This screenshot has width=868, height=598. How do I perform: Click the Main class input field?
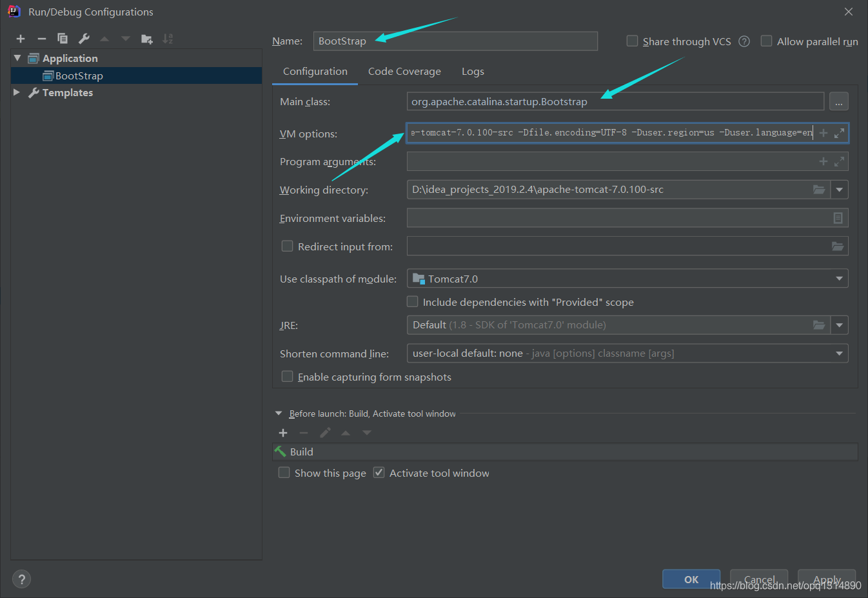[615, 101]
